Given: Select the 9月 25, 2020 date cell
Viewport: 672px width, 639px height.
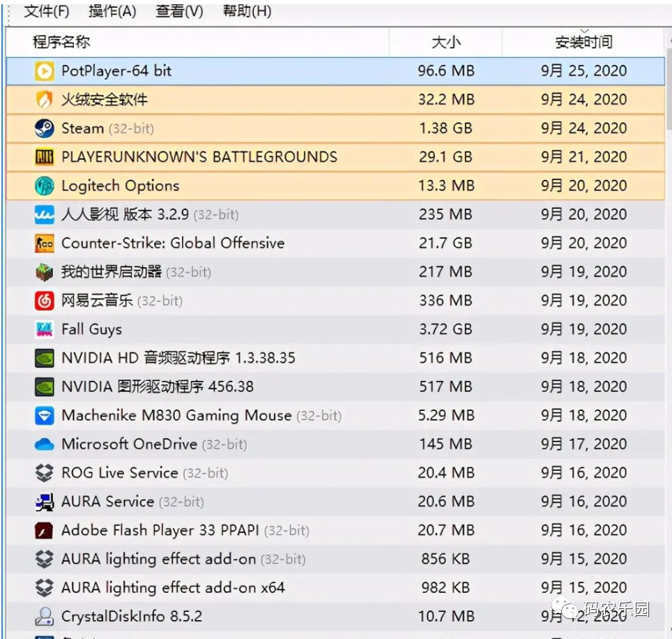Looking at the screenshot, I should coord(583,70).
